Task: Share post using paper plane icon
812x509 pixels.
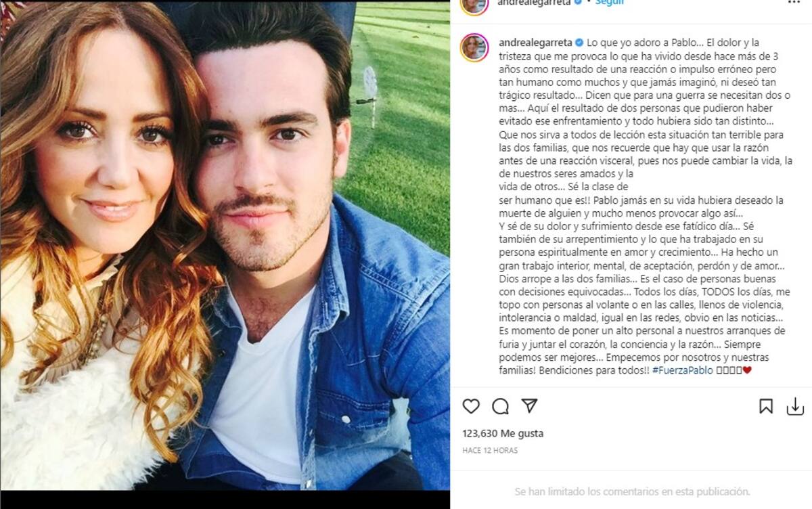Action: pyautogui.click(x=529, y=405)
